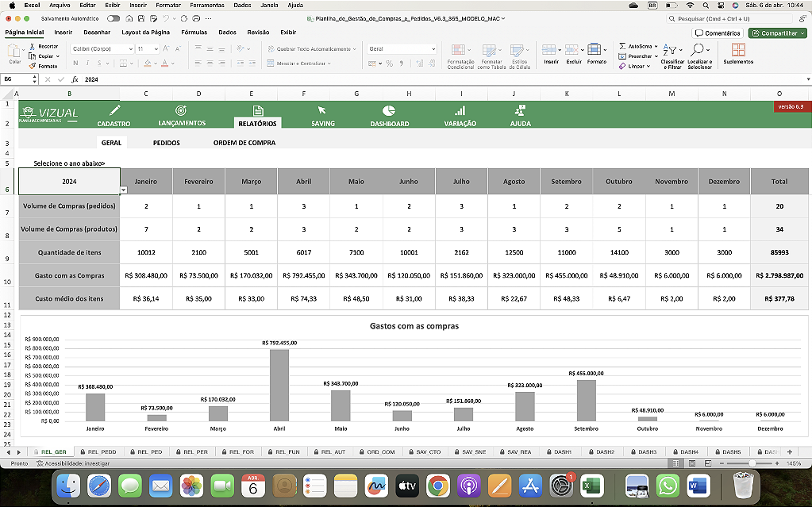Toggle the Salvamento Automático switch
This screenshot has height=507, width=812.
click(x=113, y=18)
